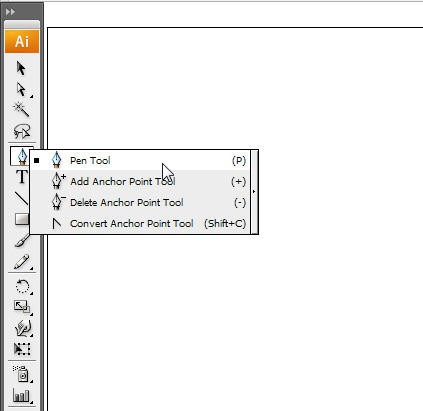Pick the Pencil tool
The height and width of the screenshot is (411, 423).
click(22, 262)
